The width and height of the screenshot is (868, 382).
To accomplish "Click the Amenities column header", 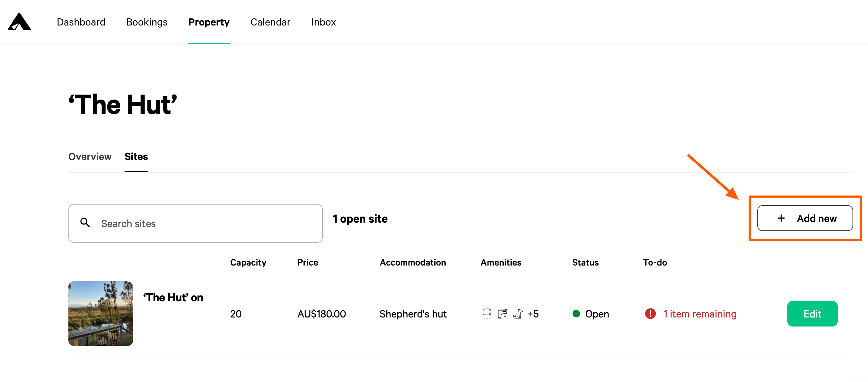I will coord(500,262).
